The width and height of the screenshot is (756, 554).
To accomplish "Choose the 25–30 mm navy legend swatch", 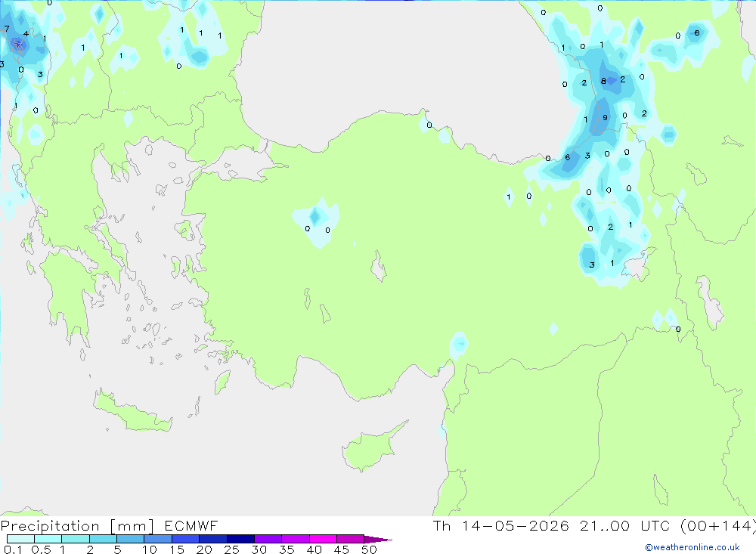I will [240, 539].
